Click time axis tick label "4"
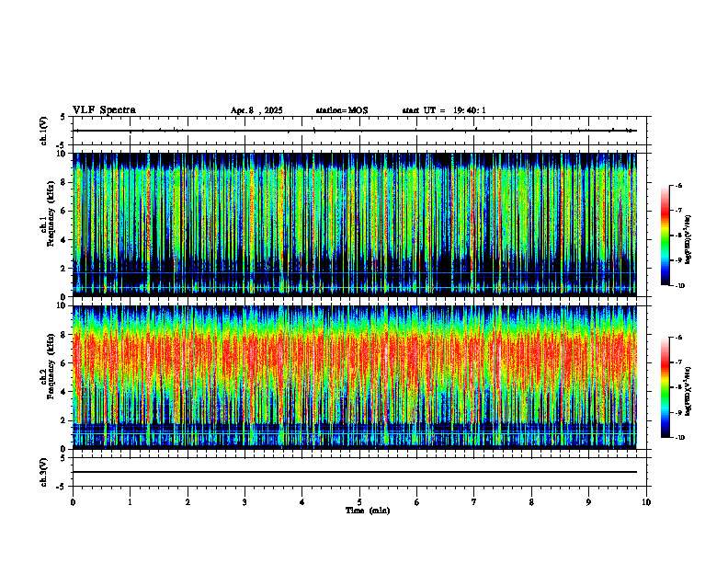This screenshot has height=563, width=728. pos(302,502)
